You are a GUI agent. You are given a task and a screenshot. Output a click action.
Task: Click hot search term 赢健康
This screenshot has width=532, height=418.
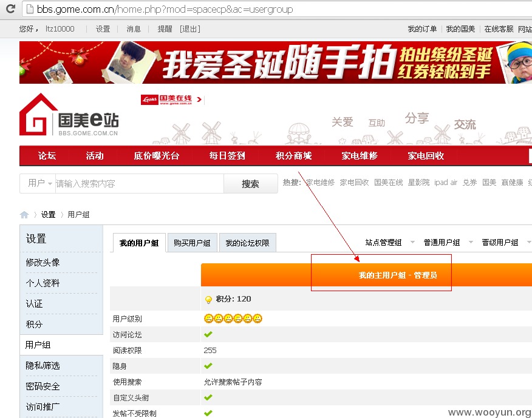tap(513, 183)
